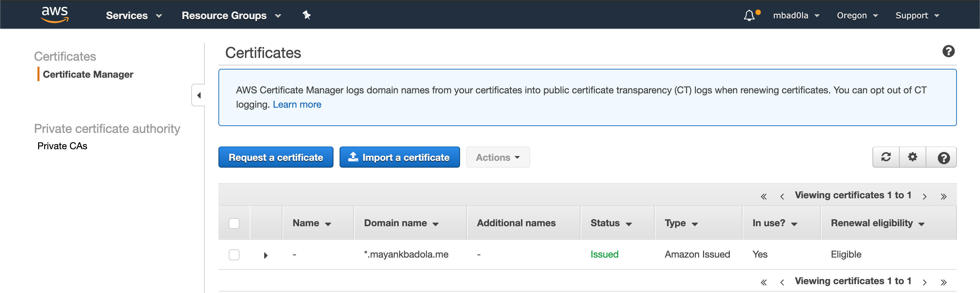Sort by the Domain name column
The width and height of the screenshot is (980, 293).
pos(402,223)
